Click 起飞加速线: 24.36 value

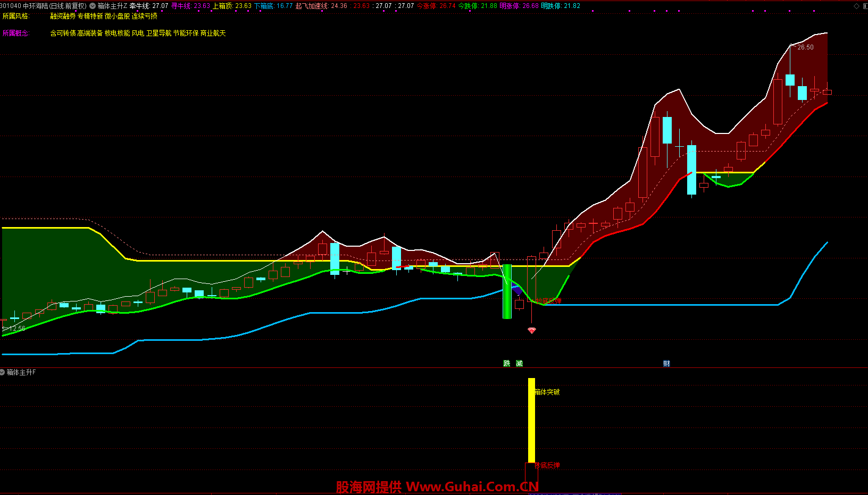click(x=321, y=6)
